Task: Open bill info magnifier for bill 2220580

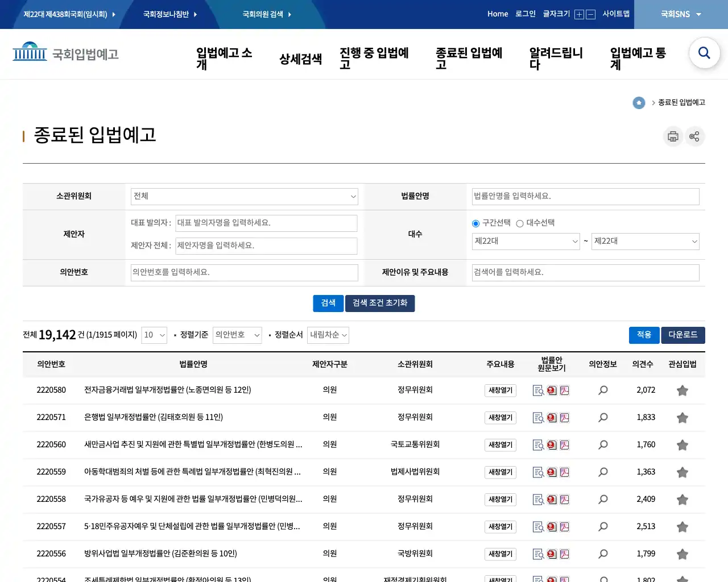Action: click(x=603, y=390)
